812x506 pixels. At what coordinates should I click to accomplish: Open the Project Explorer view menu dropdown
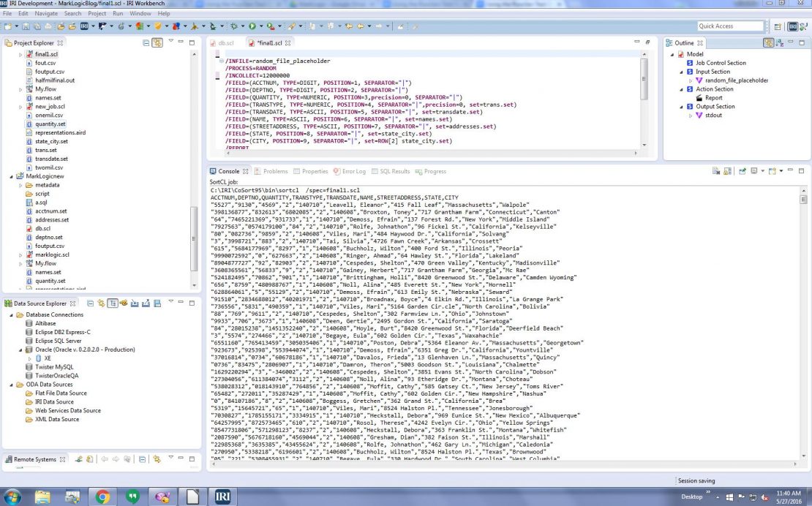171,42
